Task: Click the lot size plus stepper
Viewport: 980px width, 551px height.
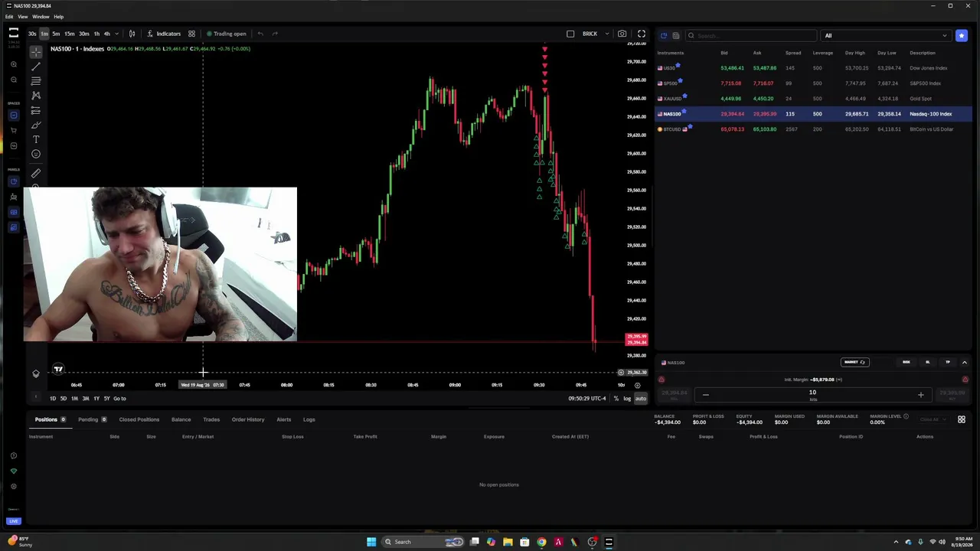Action: click(920, 395)
